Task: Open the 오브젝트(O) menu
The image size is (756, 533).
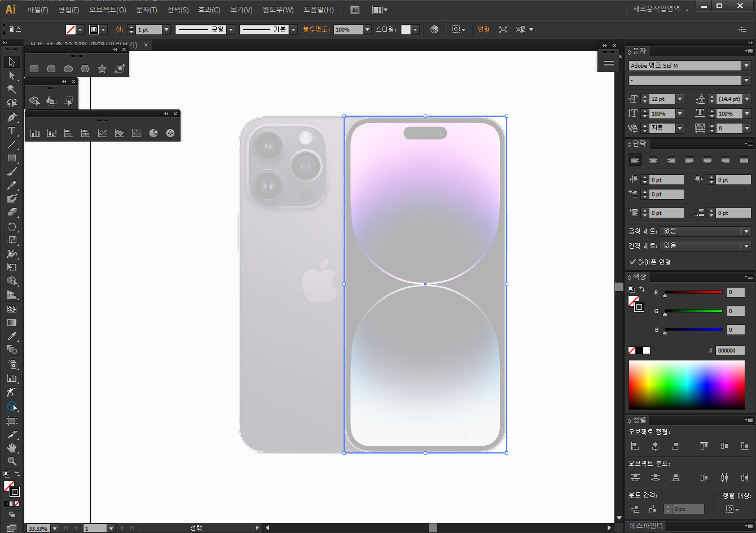Action: (x=108, y=10)
